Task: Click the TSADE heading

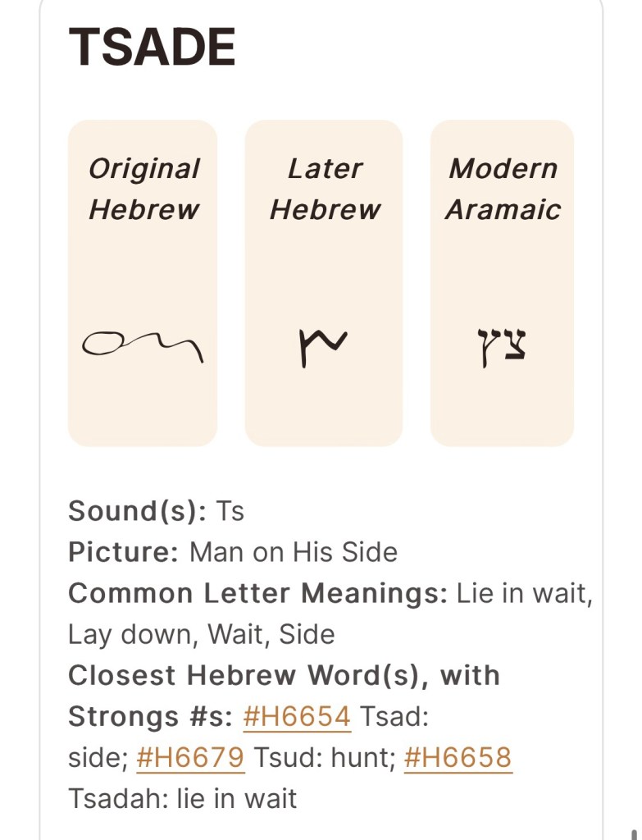Action: tap(153, 48)
